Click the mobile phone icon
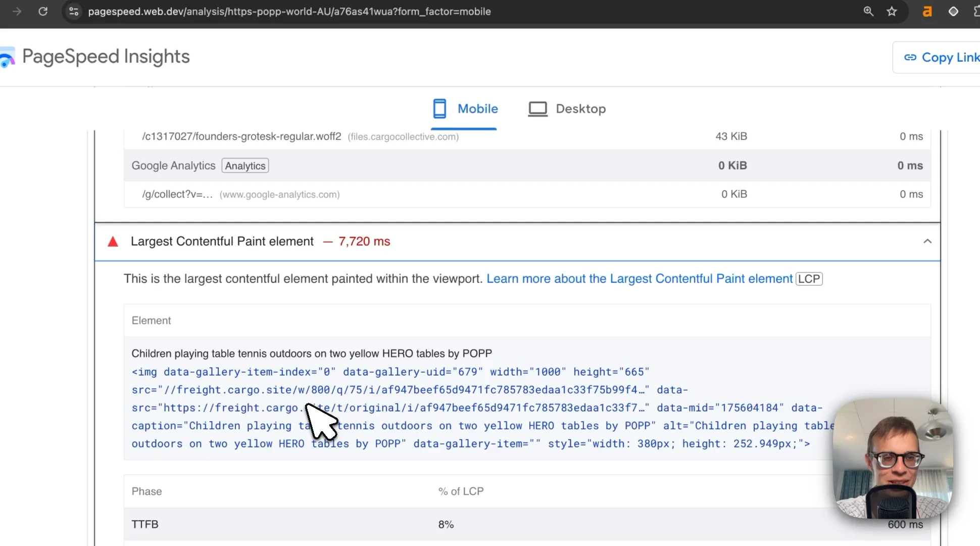The height and width of the screenshot is (546, 980). 439,109
